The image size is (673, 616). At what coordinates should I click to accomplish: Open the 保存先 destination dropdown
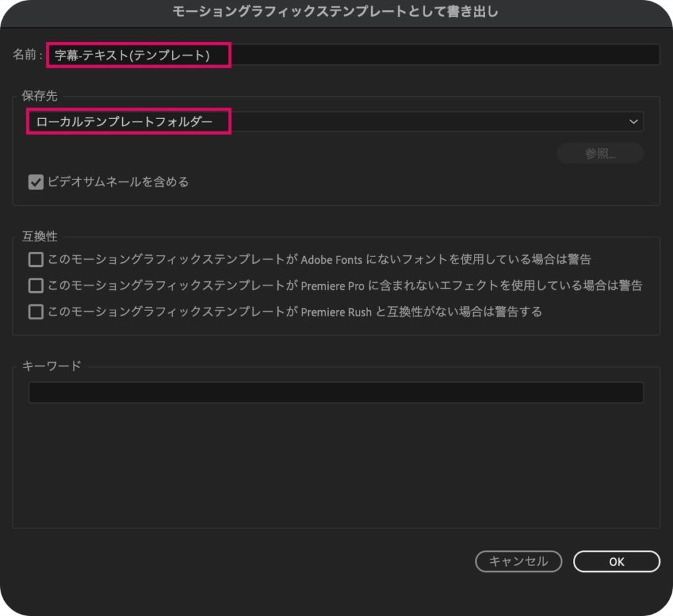point(335,122)
